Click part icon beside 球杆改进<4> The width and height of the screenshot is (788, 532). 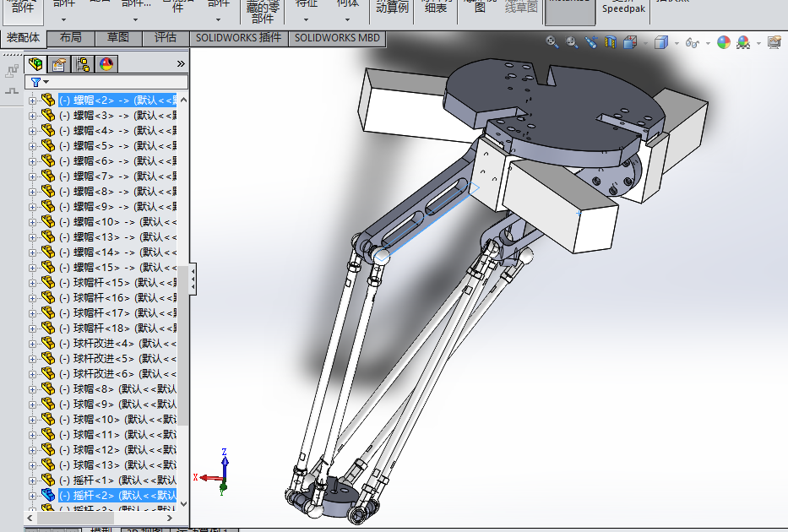pyautogui.click(x=48, y=343)
